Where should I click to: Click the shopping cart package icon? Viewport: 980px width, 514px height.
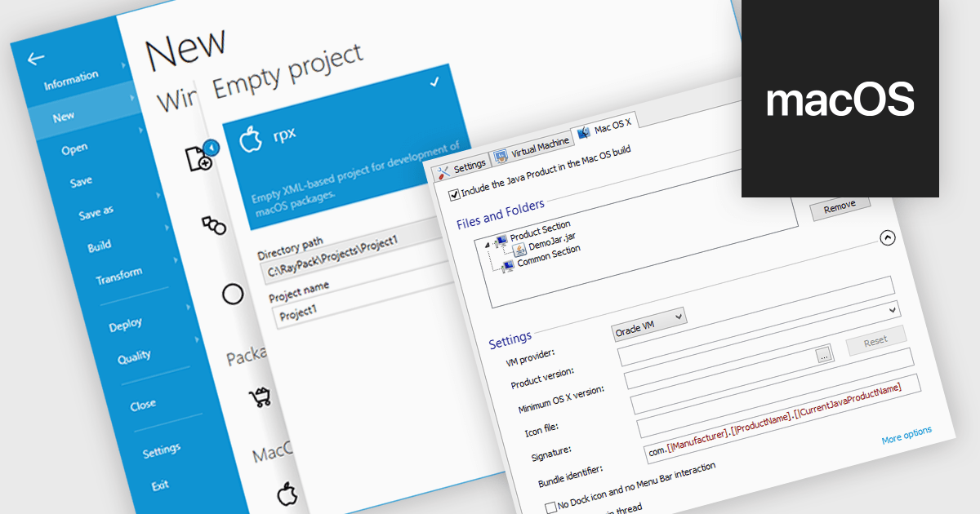tap(261, 397)
